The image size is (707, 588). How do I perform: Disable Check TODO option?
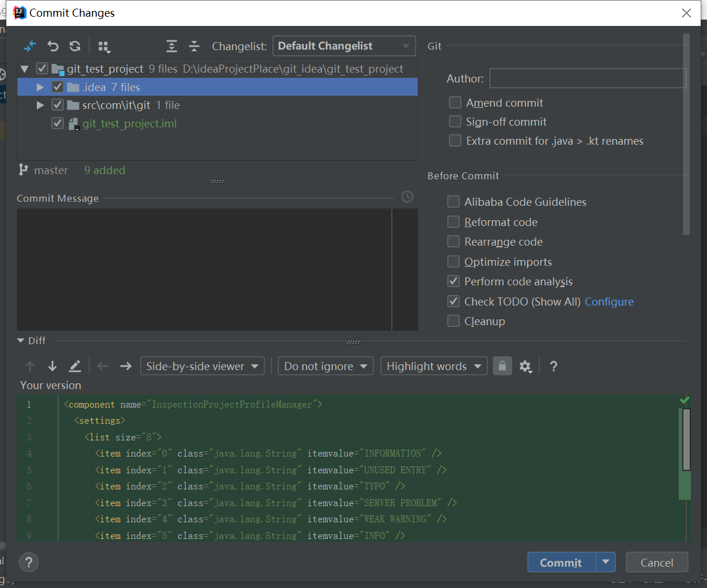tap(453, 301)
